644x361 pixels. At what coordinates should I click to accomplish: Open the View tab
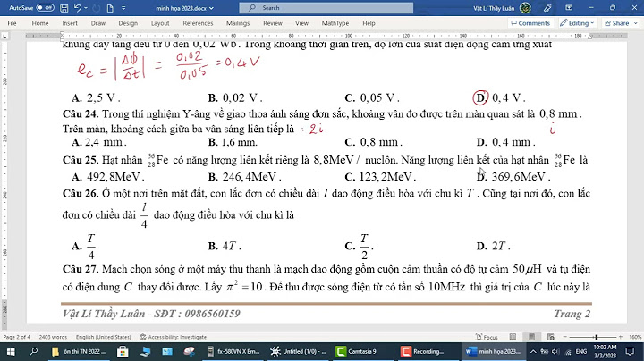click(302, 23)
